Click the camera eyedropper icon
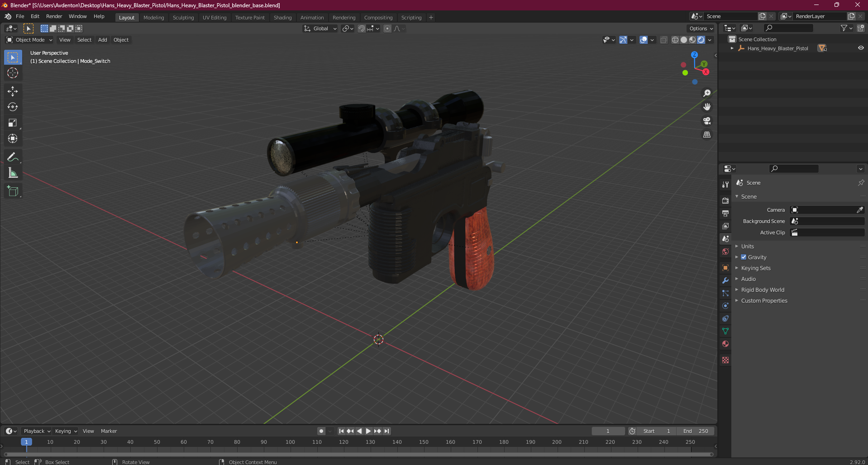Screen dimensions: 868x465 tap(859, 210)
